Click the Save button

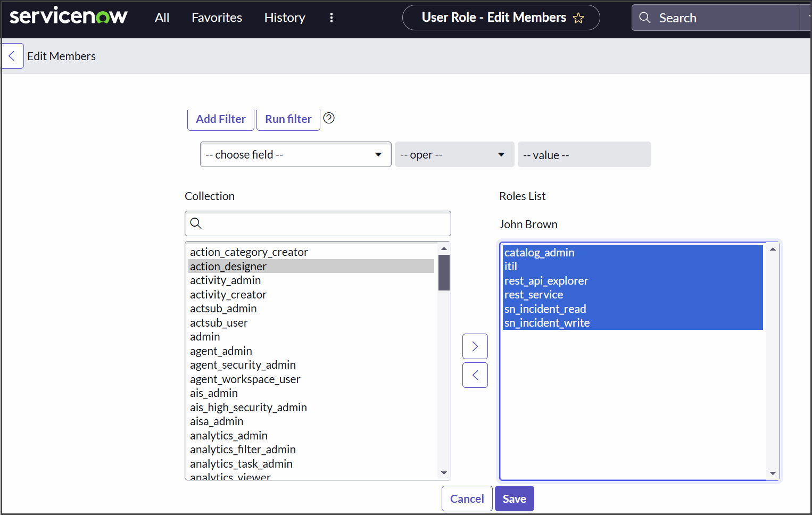514,499
